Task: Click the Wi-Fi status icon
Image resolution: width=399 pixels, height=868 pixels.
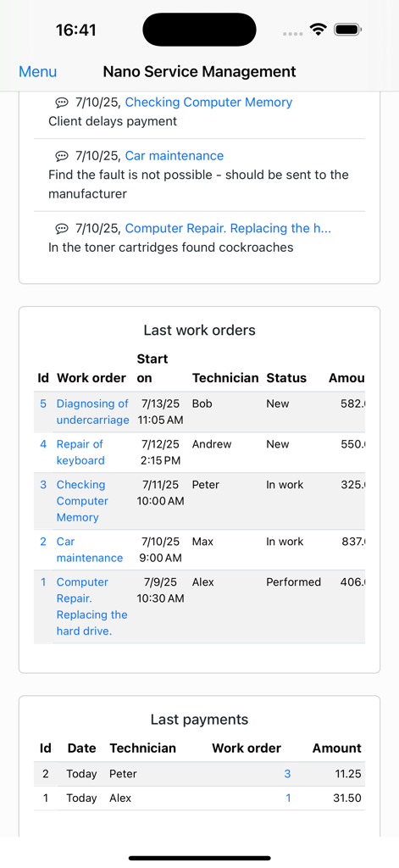Action: pos(319,30)
